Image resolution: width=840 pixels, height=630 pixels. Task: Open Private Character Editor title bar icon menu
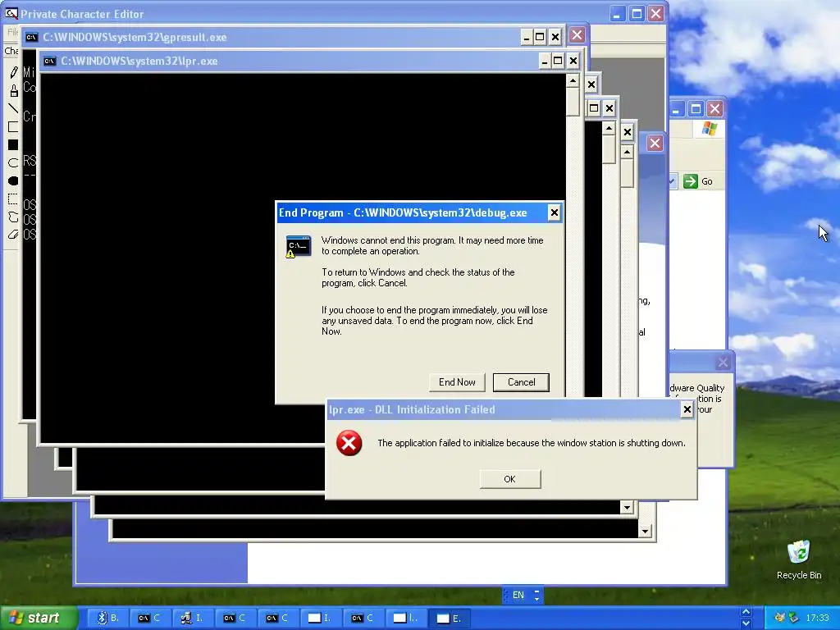11,13
